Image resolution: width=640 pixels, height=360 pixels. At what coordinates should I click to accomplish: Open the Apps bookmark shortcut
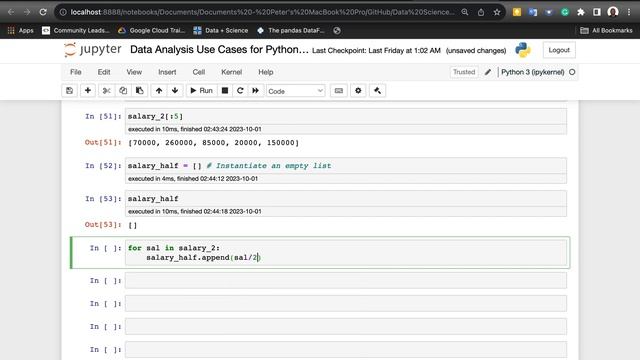click(20, 30)
